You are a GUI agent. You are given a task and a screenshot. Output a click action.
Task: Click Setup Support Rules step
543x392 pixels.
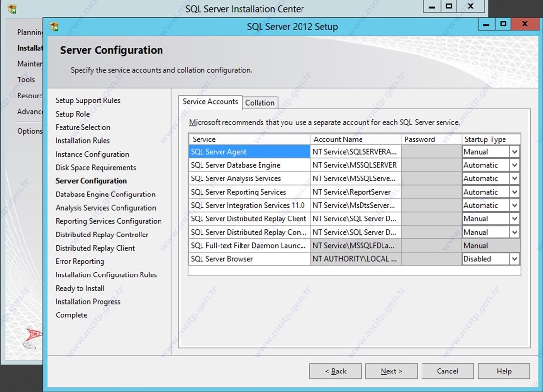(x=88, y=100)
